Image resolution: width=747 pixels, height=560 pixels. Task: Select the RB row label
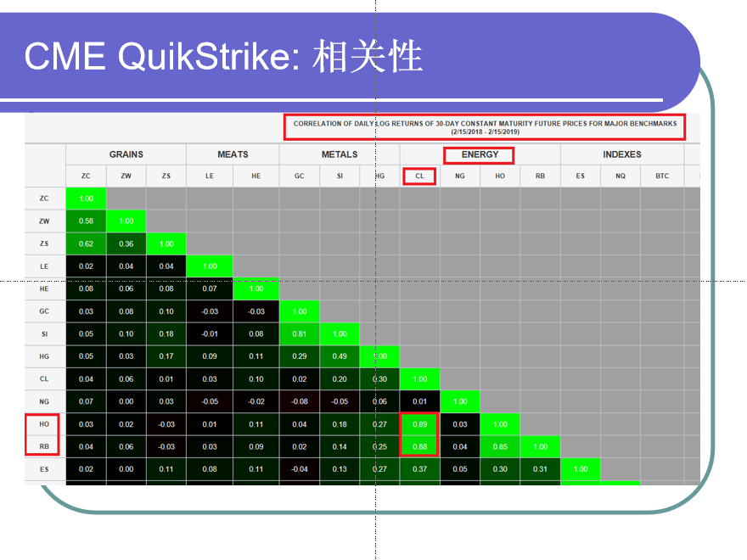coord(44,446)
